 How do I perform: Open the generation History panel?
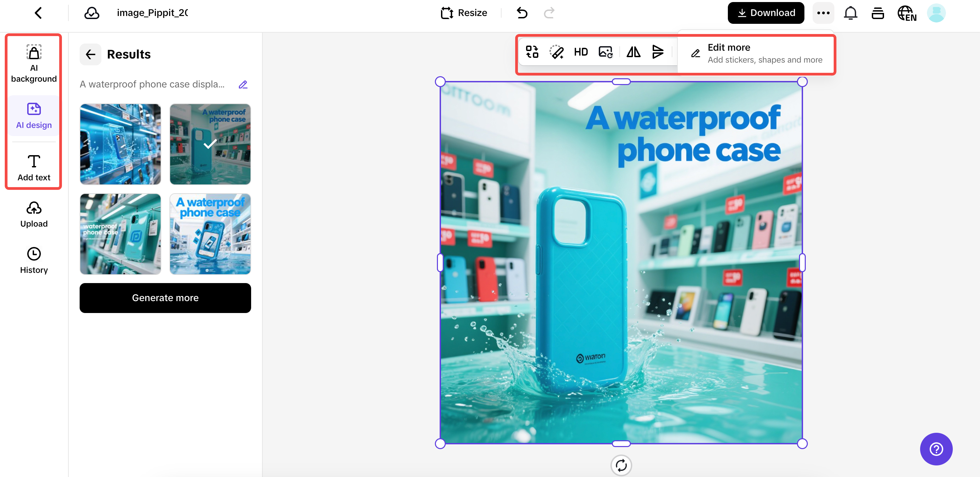(x=33, y=260)
